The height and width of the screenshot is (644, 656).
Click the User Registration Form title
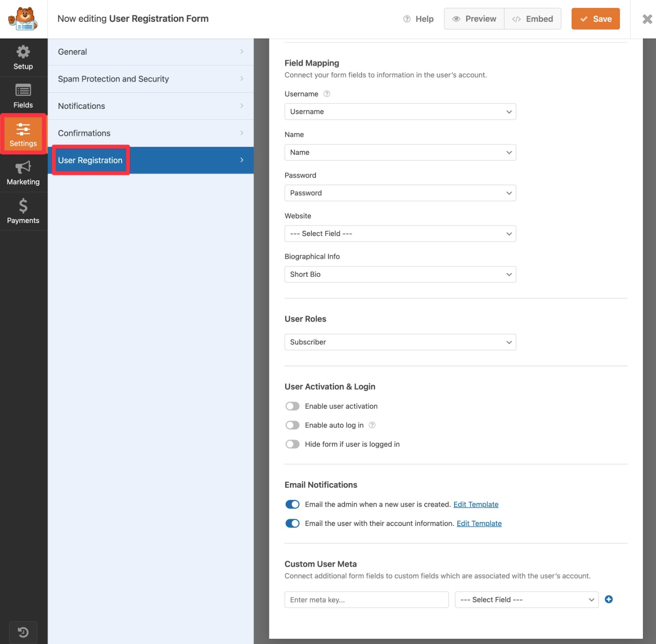(159, 19)
